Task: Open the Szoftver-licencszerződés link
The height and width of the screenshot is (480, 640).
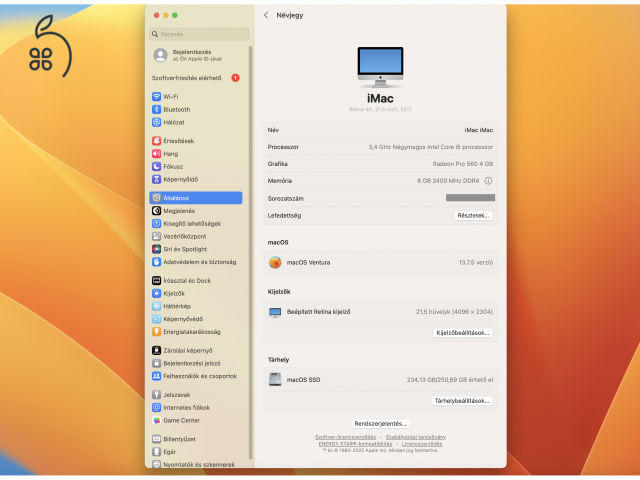Action: pos(345,437)
